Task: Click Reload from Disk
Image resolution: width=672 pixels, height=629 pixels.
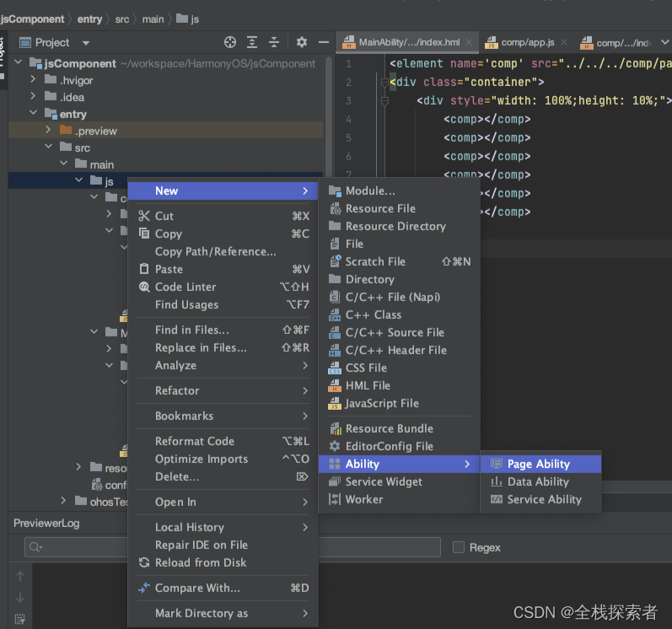Action: click(223, 563)
